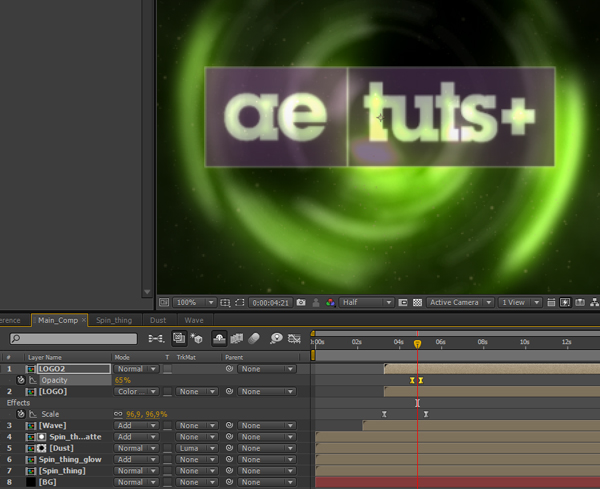Screen dimensions: 600x489
Task: Click the Show Snapshot person icon
Action: pyautogui.click(x=316, y=303)
